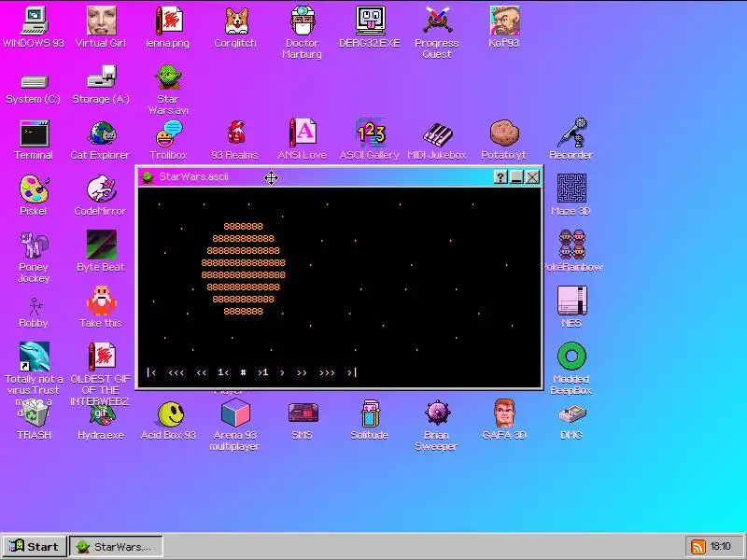747x560 pixels.
Task: Click the StarWars.ascii title bar Yoda icon
Action: (x=148, y=177)
